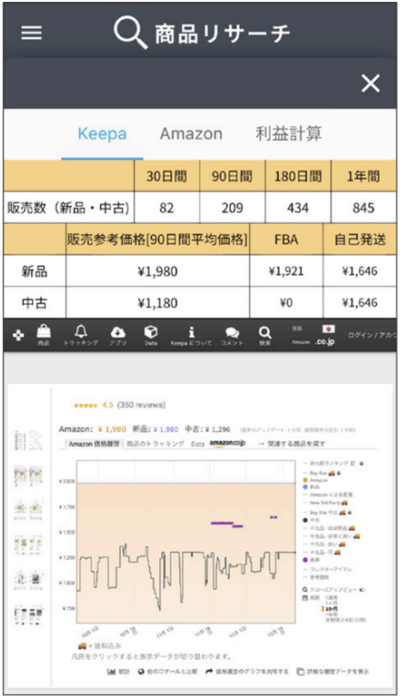Open the ログイン / アカウント link

372,335
